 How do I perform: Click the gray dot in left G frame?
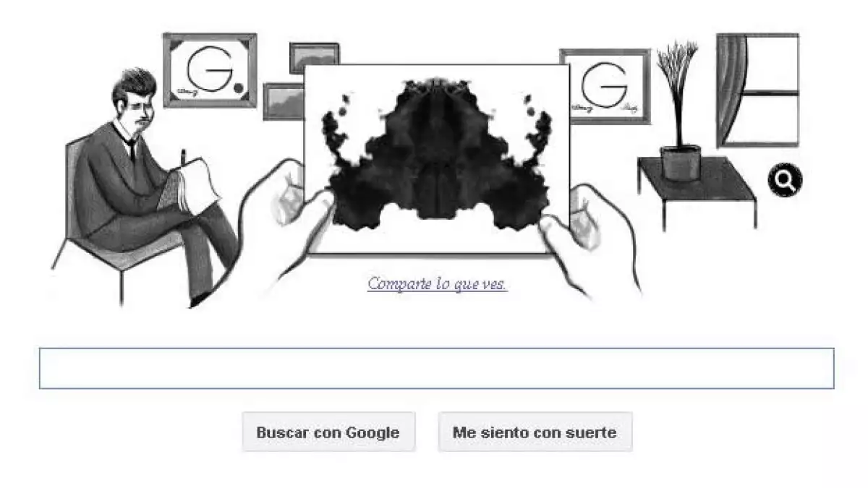tap(238, 90)
